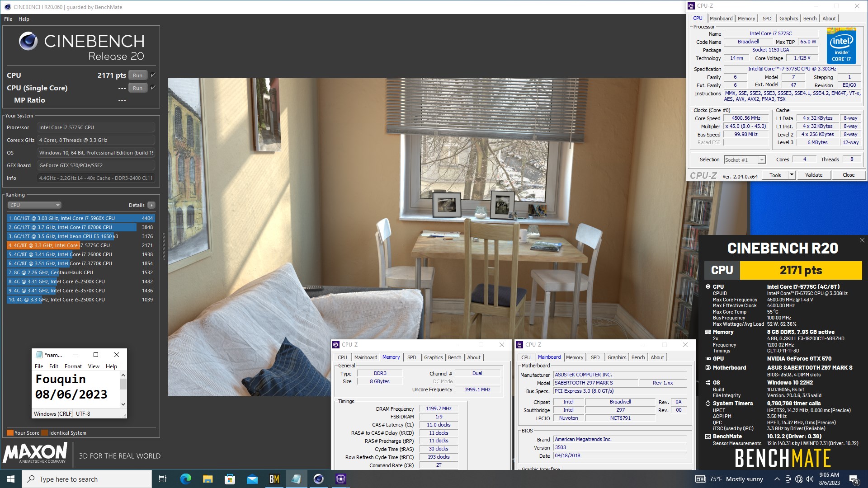This screenshot has height=488, width=868.
Task: Open SPD tab in CPU-Z Memory window
Action: tap(411, 357)
